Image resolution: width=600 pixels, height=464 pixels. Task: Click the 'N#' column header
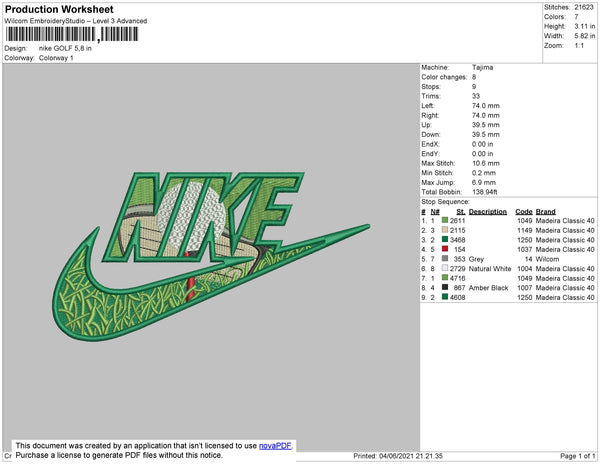[435, 212]
